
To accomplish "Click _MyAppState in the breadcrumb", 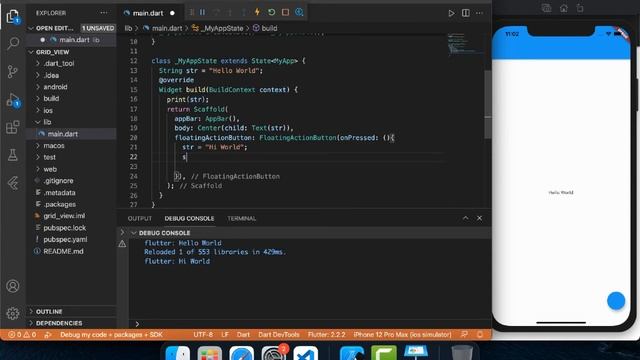I will [222, 28].
